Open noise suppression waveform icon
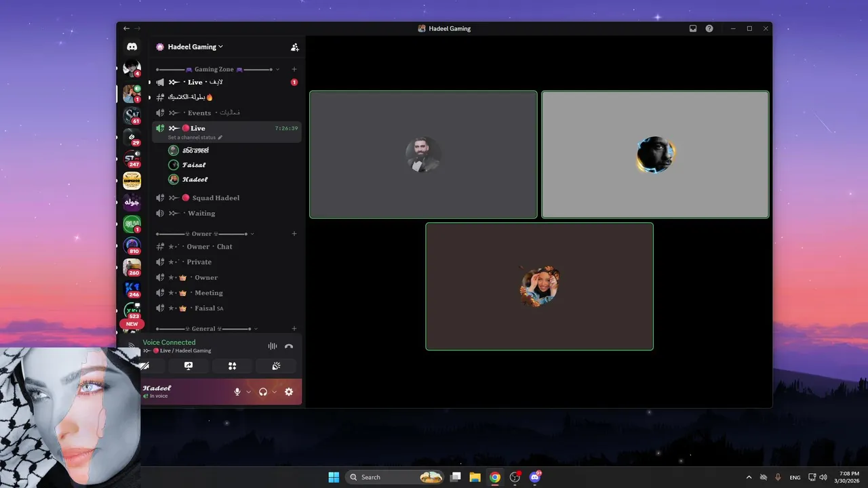The image size is (868, 488). pyautogui.click(x=272, y=346)
